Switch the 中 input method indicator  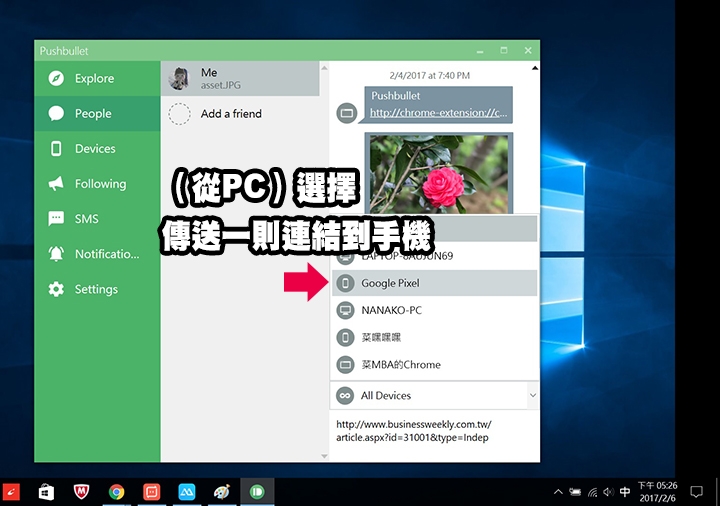624,492
